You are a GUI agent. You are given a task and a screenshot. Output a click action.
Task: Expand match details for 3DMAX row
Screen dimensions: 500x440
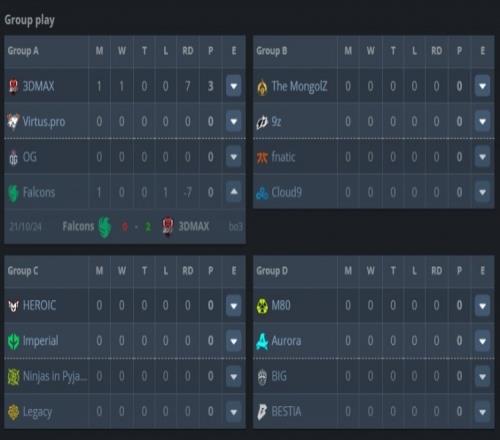click(234, 86)
